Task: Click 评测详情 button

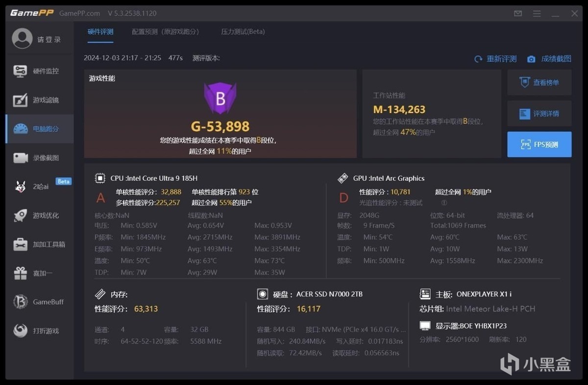Action: pyautogui.click(x=539, y=114)
